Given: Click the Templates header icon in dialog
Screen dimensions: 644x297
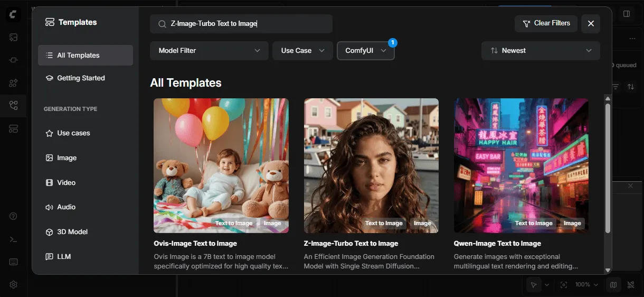Looking at the screenshot, I should pos(50,22).
